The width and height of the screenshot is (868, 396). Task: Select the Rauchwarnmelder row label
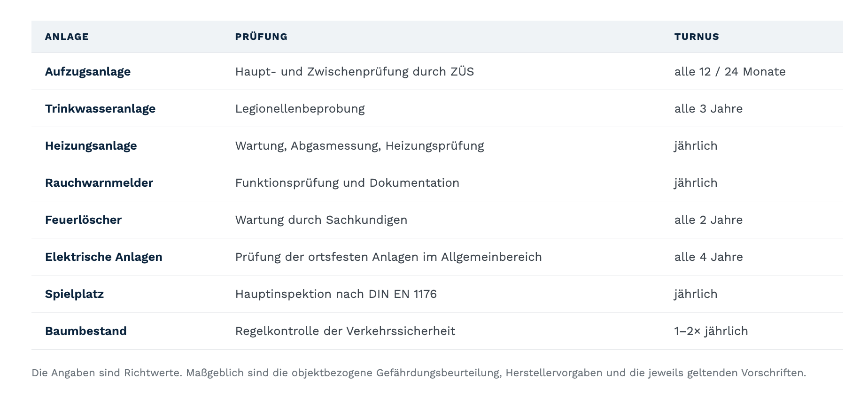click(x=99, y=183)
